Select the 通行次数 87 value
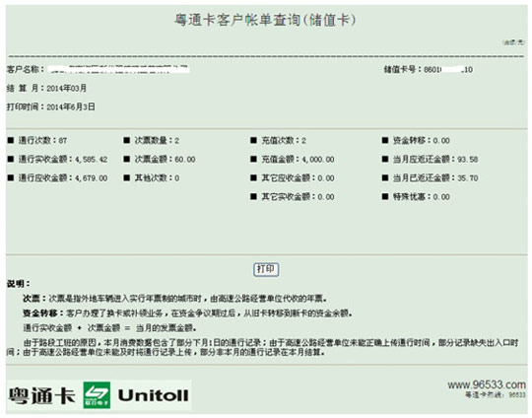532x418 pixels. pos(63,141)
